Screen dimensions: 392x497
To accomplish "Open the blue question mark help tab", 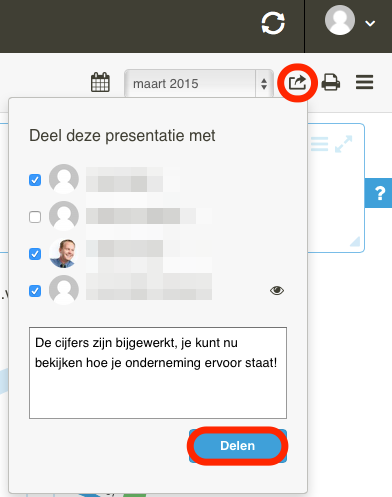I will click(379, 193).
